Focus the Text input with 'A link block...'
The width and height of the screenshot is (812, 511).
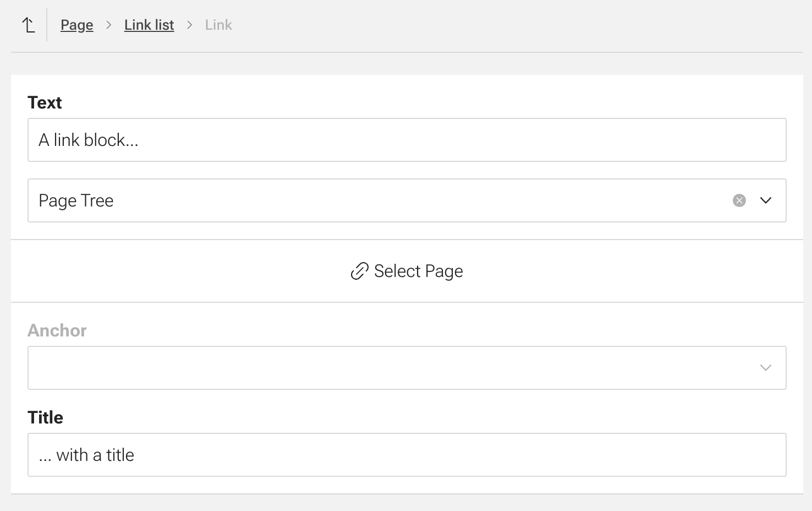tap(407, 140)
